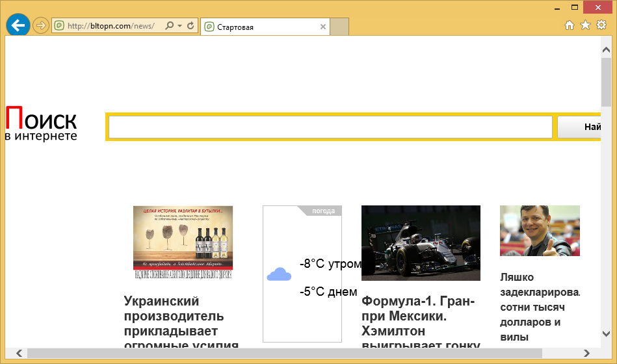Select the Стартовая tab

(260, 27)
